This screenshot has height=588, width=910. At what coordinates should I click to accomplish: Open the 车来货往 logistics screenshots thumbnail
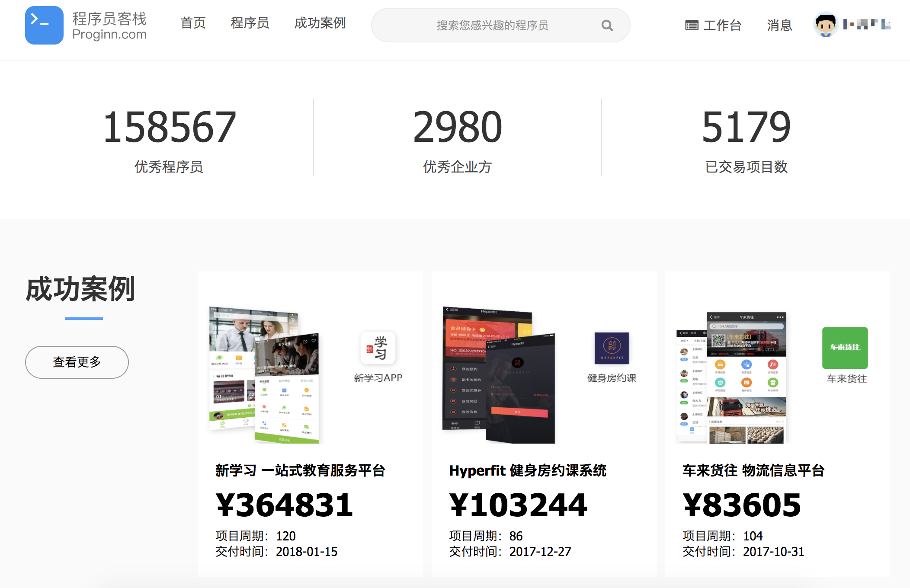click(731, 377)
